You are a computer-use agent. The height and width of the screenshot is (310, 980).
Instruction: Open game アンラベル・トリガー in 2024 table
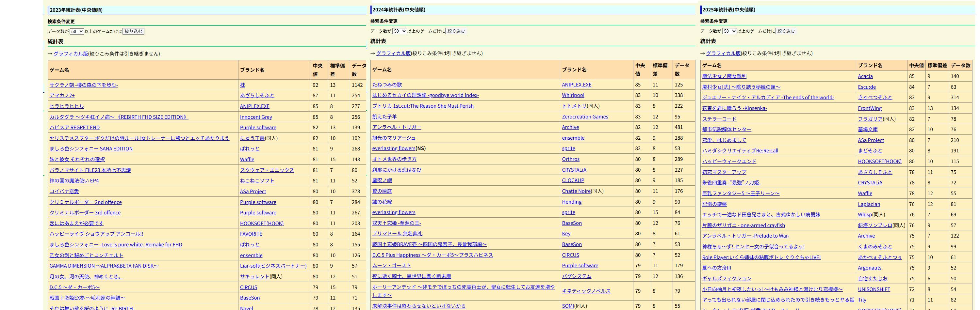[x=397, y=127]
